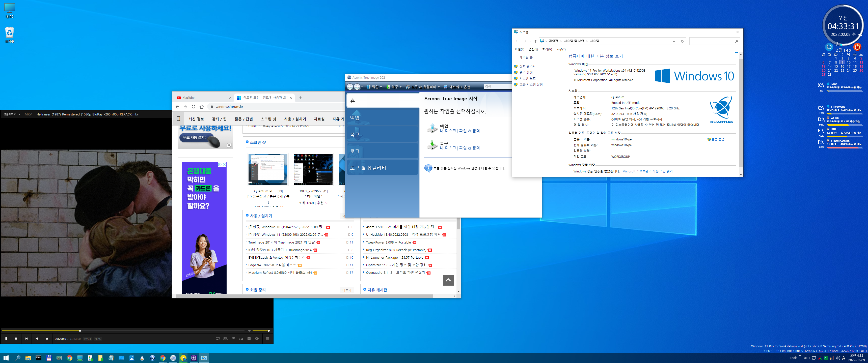
Task: Click 더보기 button beside 회원 장터
Action: coord(347,290)
